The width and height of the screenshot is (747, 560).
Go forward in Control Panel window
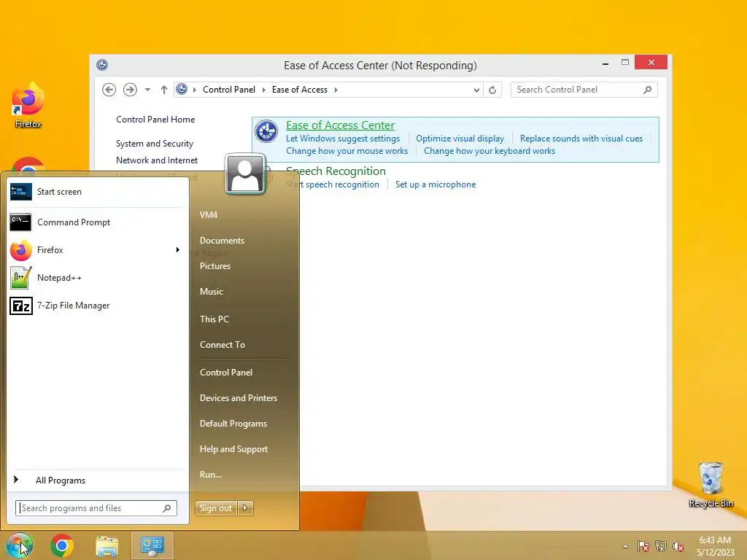pos(130,90)
